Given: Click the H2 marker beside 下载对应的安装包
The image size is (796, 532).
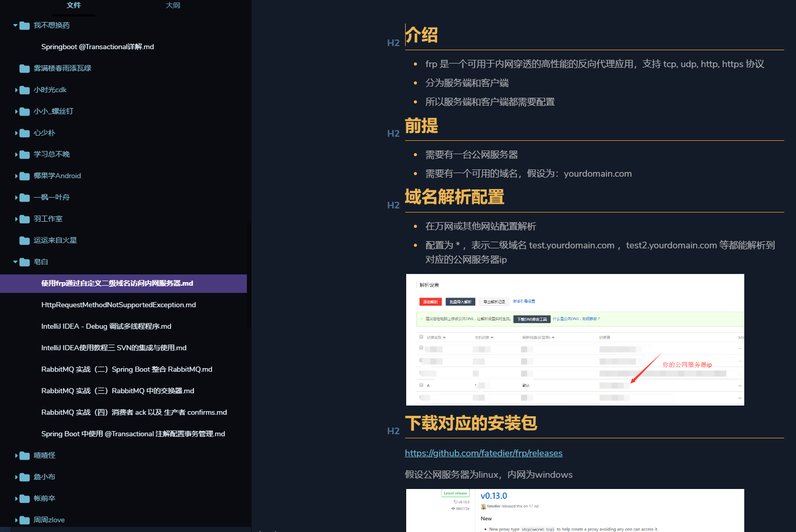Looking at the screenshot, I should 393,431.
